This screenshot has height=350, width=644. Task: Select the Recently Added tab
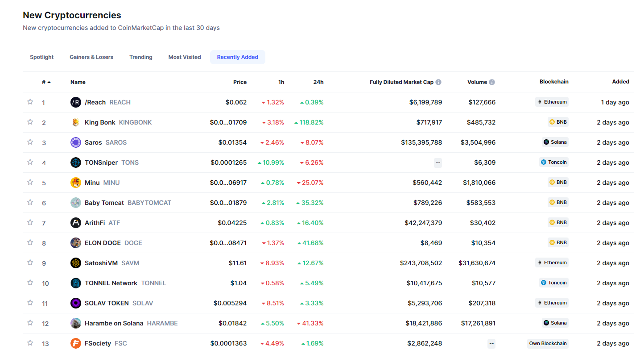tap(238, 57)
